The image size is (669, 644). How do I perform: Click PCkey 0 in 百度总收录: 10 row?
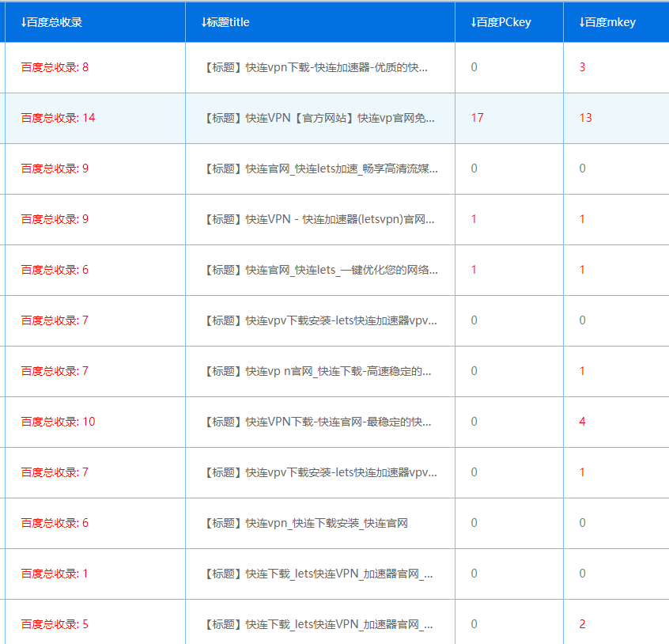tap(474, 422)
